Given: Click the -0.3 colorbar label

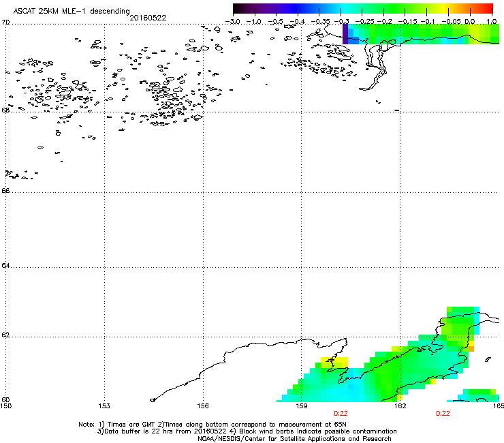Looking at the screenshot, I should 341,22.
